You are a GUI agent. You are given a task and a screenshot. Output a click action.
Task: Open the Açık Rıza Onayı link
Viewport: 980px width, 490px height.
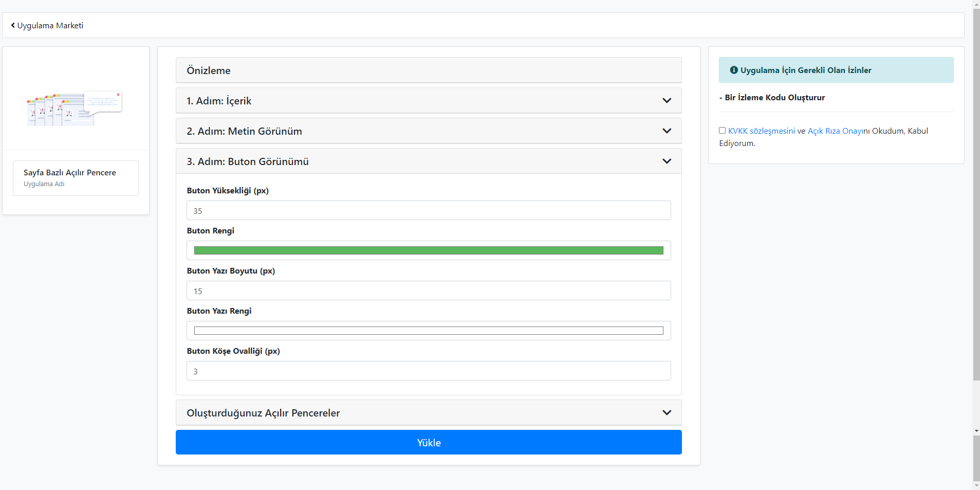[837, 131]
